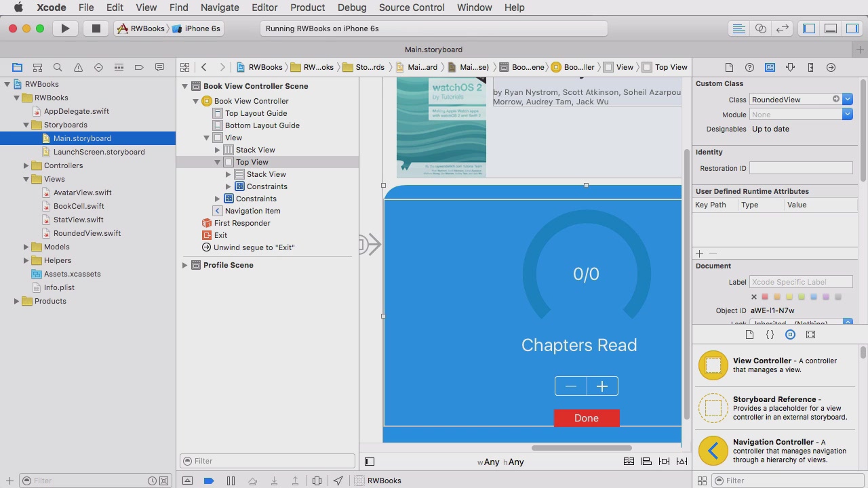Open the Pin constraints menu
This screenshot has height=488, width=868.
(x=664, y=462)
